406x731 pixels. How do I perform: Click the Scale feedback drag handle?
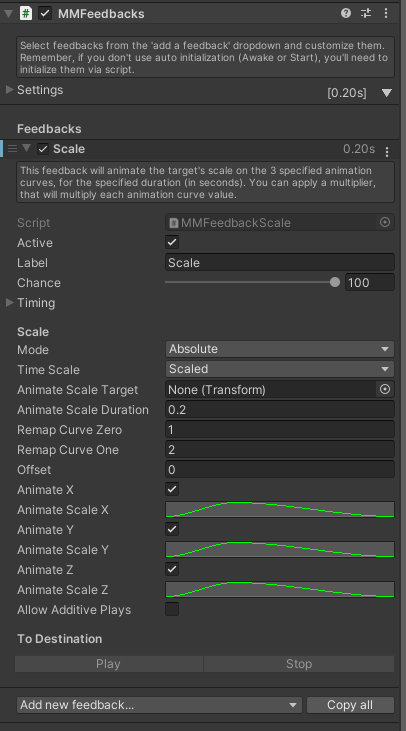click(x=13, y=149)
